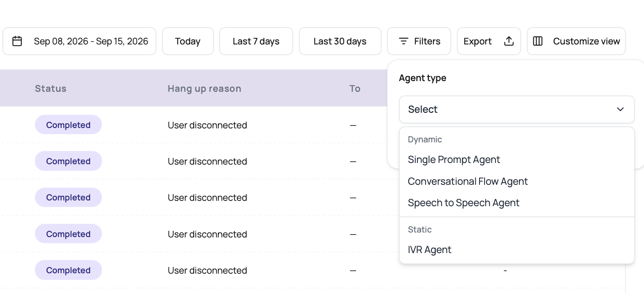Viewport: 644px width, 293px height.
Task: Click the Filters funnel lines icon
Action: pyautogui.click(x=404, y=41)
